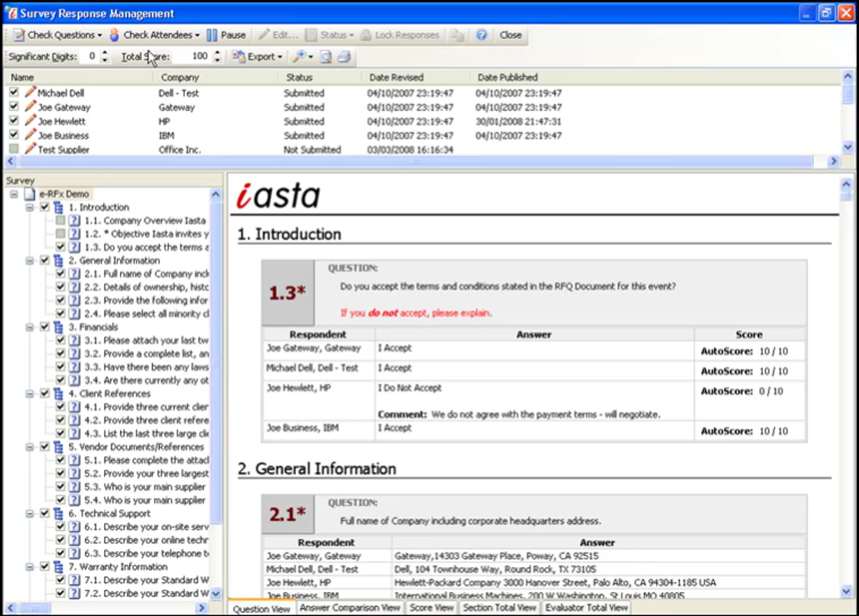Click the Close toolbar button
The image size is (859, 616).
tap(510, 35)
